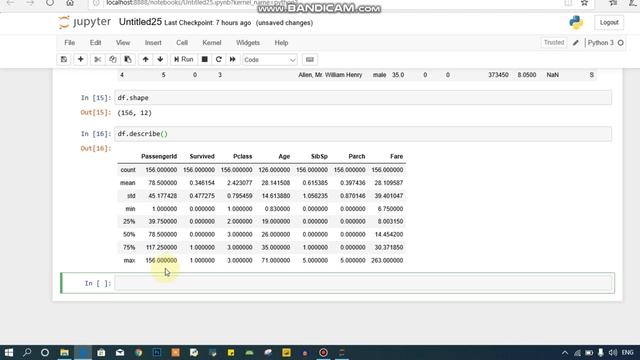The height and width of the screenshot is (360, 640).
Task: Open the Windows Start menu
Action: (9, 352)
